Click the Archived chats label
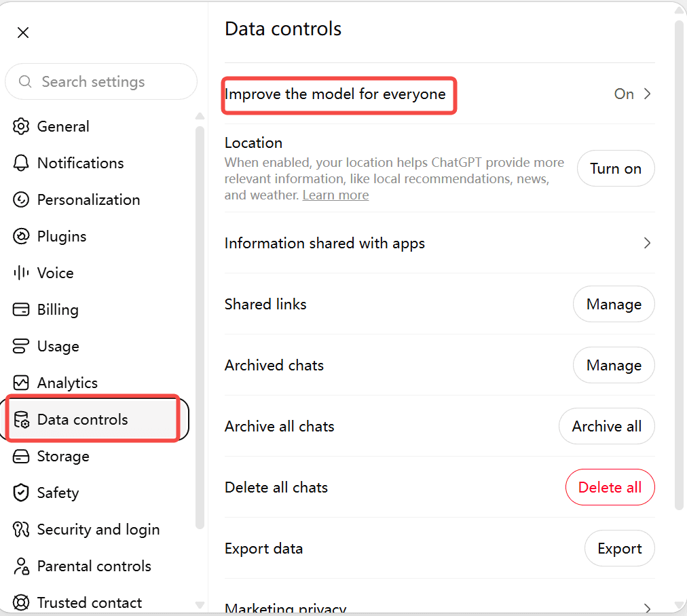The image size is (687, 616). tap(274, 365)
